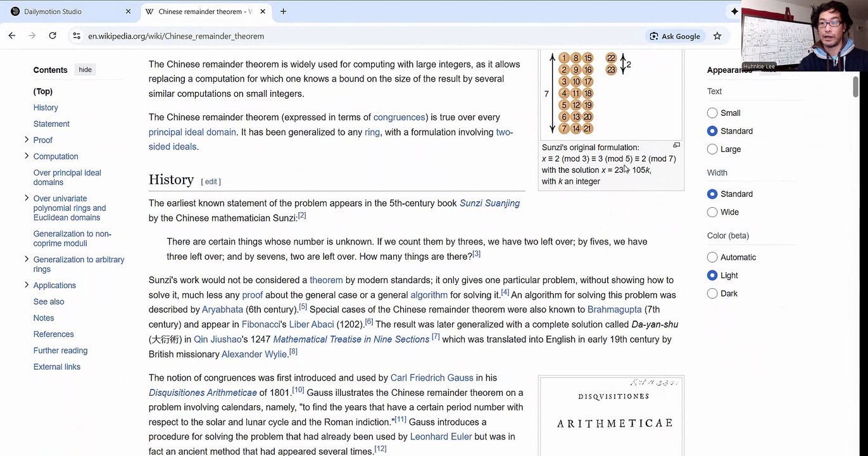Image resolution: width=868 pixels, height=456 pixels.
Task: Click citation footnote [2]
Action: coord(302,215)
